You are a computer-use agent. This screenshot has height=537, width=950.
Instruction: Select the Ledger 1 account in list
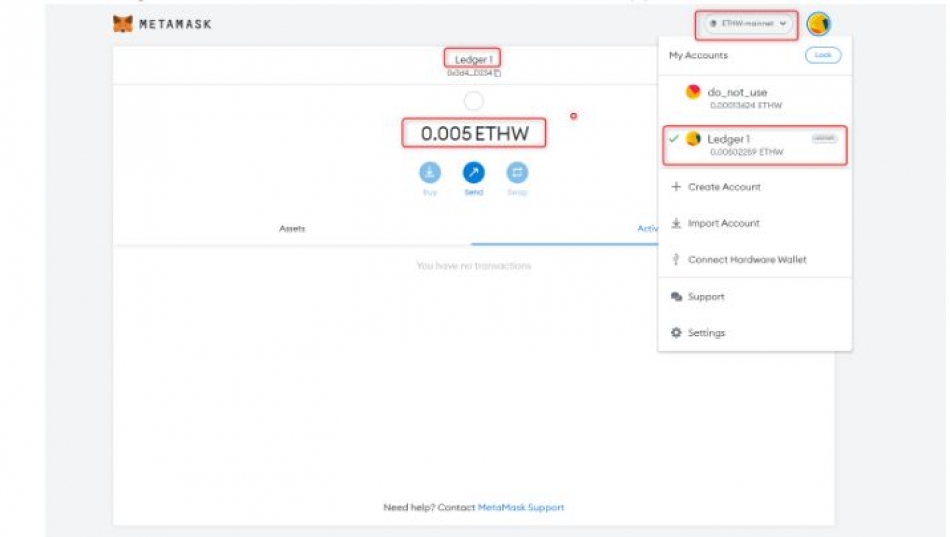pos(755,145)
